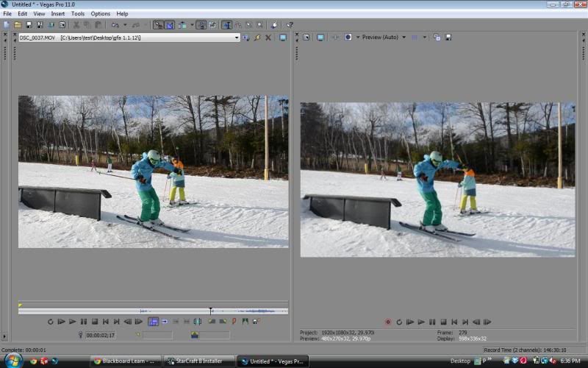The height and width of the screenshot is (368, 588).
Task: Switch to StarCraft II Installer taskbar button
Action: point(197,361)
